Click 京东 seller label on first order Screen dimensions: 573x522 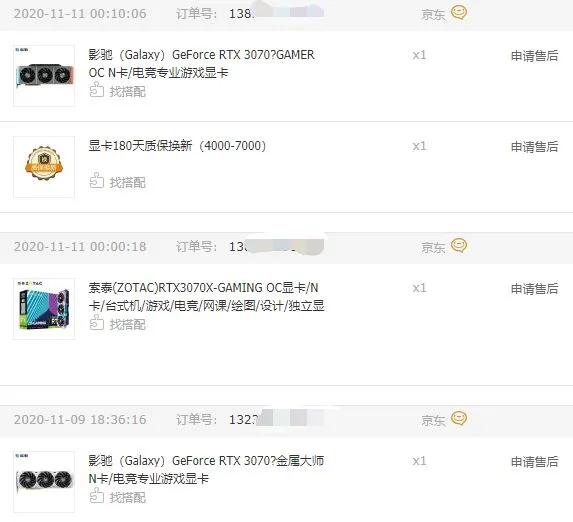433,14
